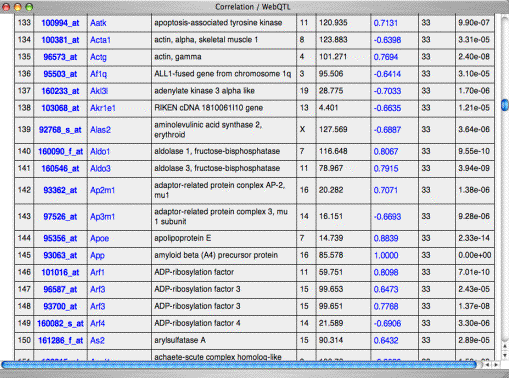Open the Akr1e1 gene symbol link

[x=103, y=108]
